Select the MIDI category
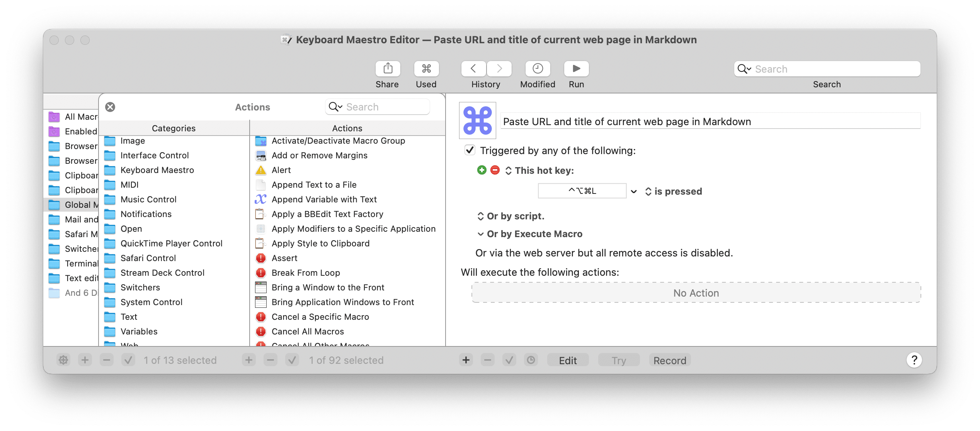This screenshot has width=980, height=431. pyautogui.click(x=174, y=185)
